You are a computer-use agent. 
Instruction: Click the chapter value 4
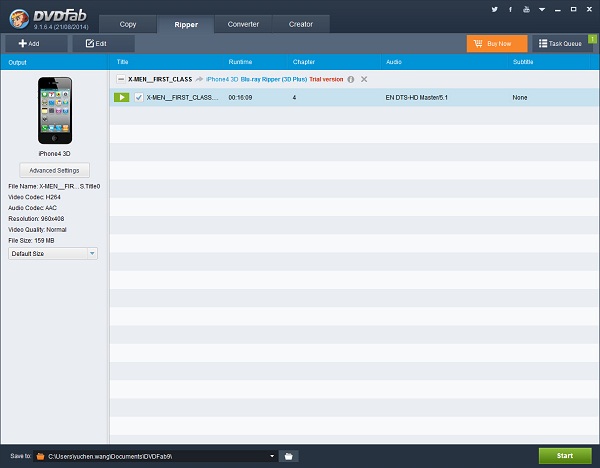294,98
